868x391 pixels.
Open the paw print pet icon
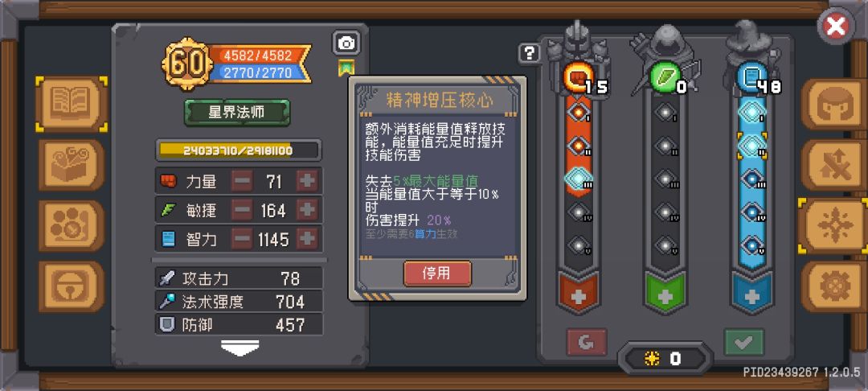pyautogui.click(x=72, y=225)
